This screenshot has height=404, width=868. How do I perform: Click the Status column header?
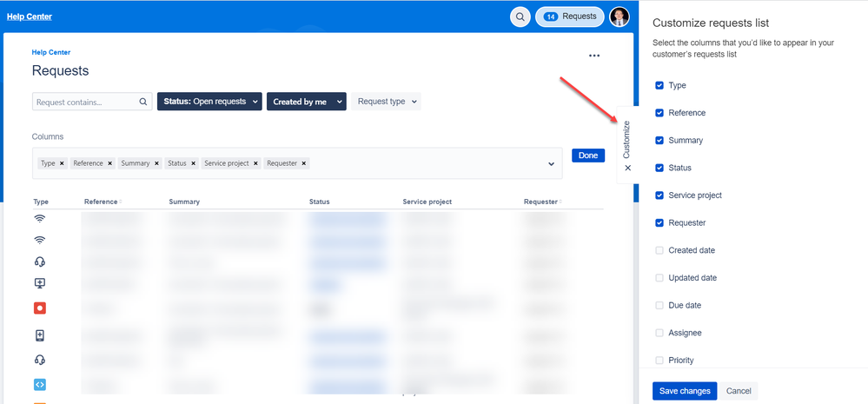[320, 202]
